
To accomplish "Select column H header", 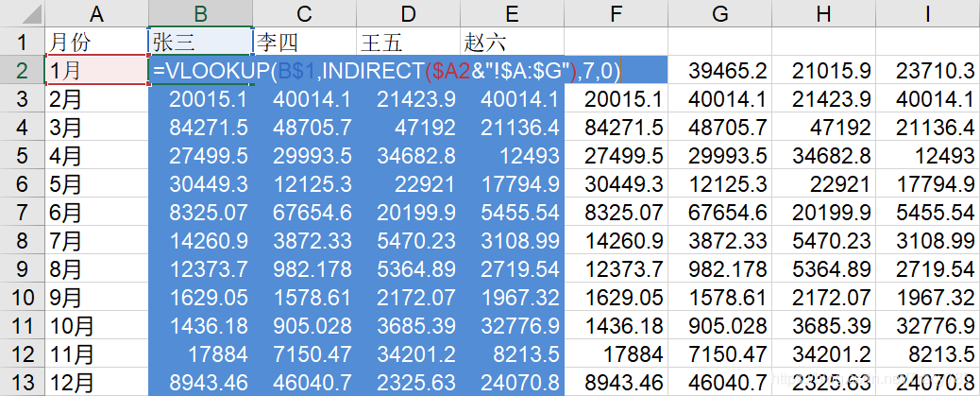I will 823,13.
